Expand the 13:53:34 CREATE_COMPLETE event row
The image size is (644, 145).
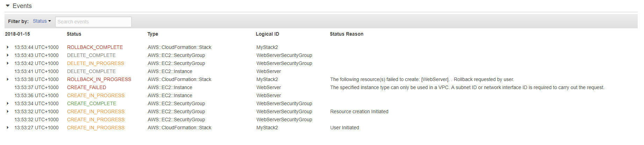click(8, 103)
